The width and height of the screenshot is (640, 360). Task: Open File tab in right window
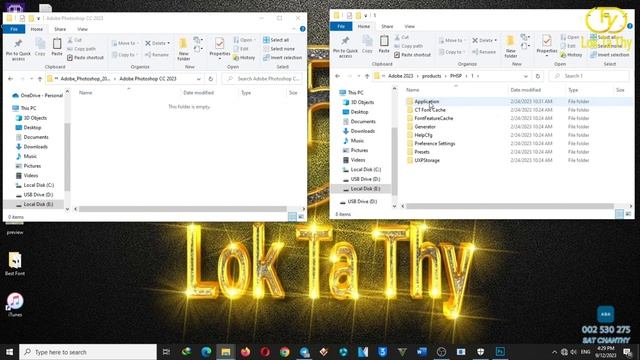(x=341, y=26)
